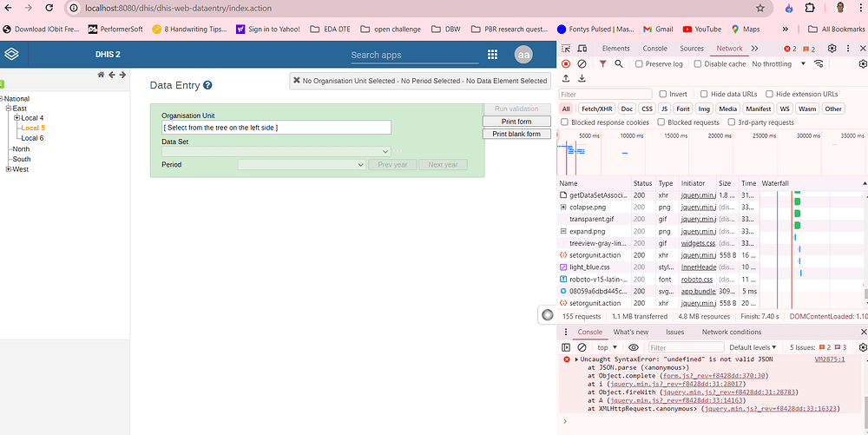Go back in browser history
The width and height of the screenshot is (868, 435).
9,9
